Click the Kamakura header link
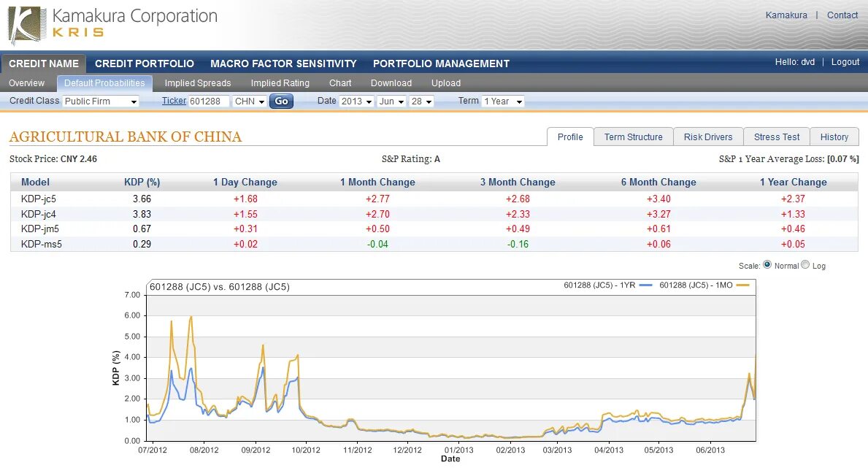Viewport: 868px width, 468px height. pyautogui.click(x=786, y=15)
